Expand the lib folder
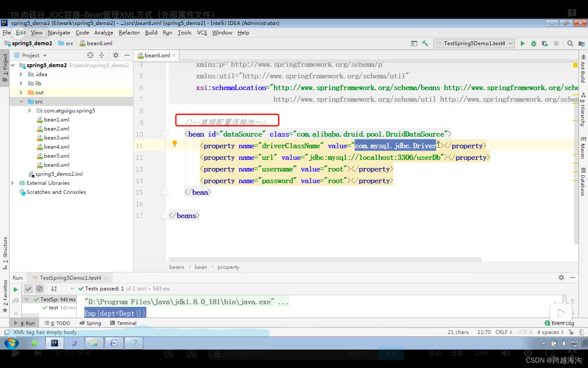Viewport: 588px width, 368px height. click(21, 83)
